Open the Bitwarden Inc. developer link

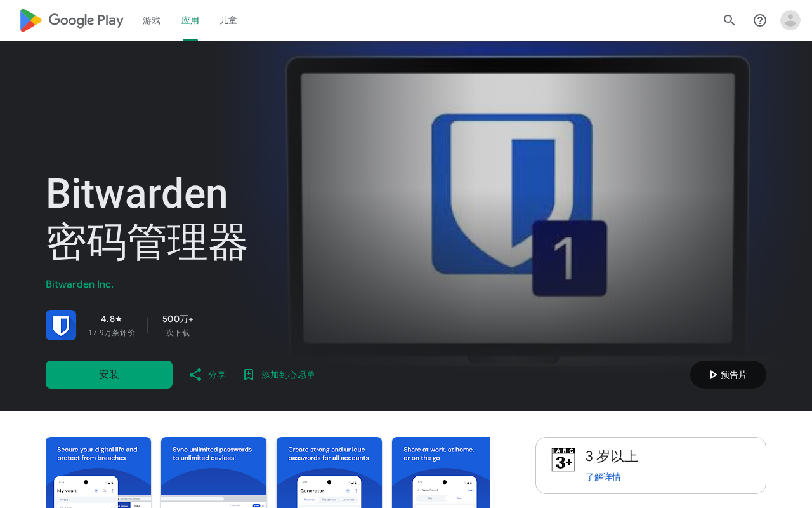[80, 284]
